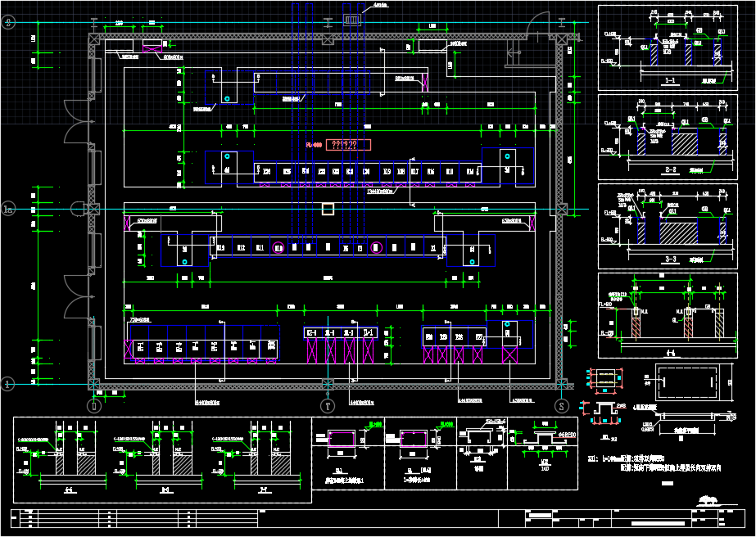
Task: Select the title block strip at bottom
Action: pos(377,518)
